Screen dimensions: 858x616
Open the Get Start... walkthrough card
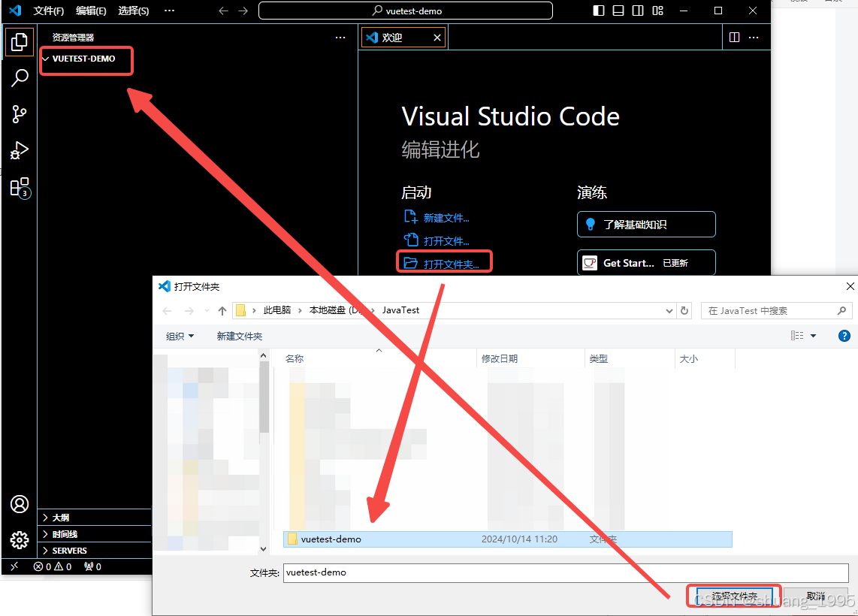[x=646, y=263]
